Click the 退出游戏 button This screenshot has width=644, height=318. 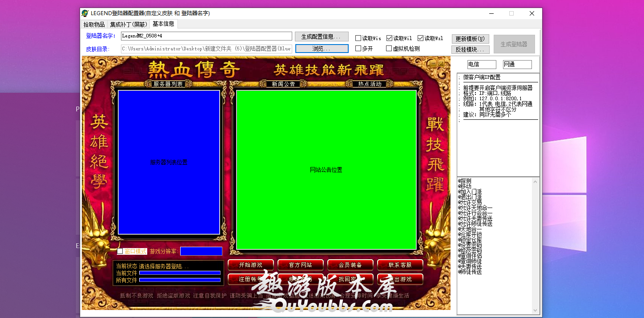coord(400,279)
